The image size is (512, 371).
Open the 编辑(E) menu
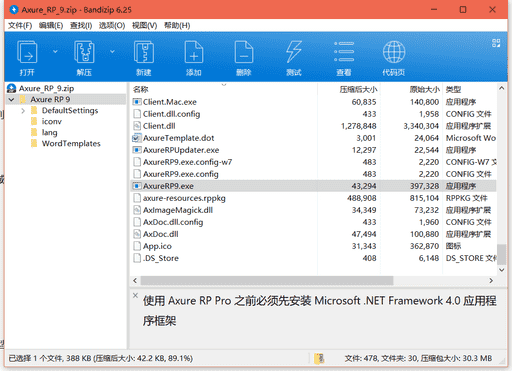[51, 25]
